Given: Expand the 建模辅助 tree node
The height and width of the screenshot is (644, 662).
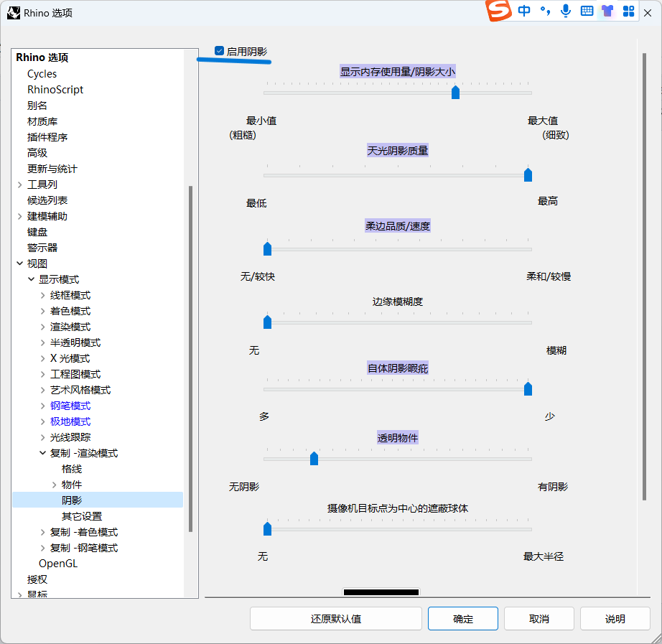Looking at the screenshot, I should tap(19, 216).
